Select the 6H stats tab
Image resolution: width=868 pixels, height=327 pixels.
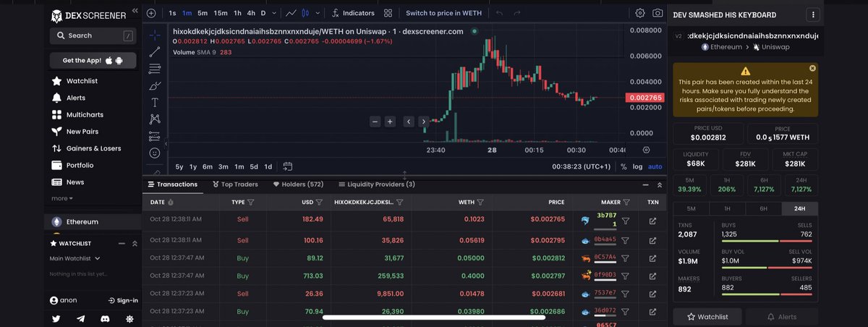tap(763, 208)
